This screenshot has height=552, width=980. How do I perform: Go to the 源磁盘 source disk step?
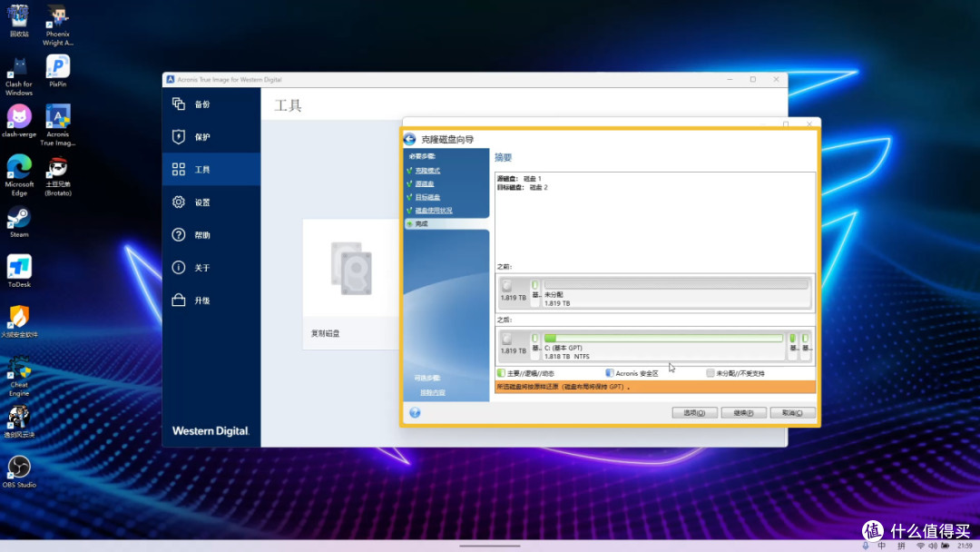tap(425, 183)
